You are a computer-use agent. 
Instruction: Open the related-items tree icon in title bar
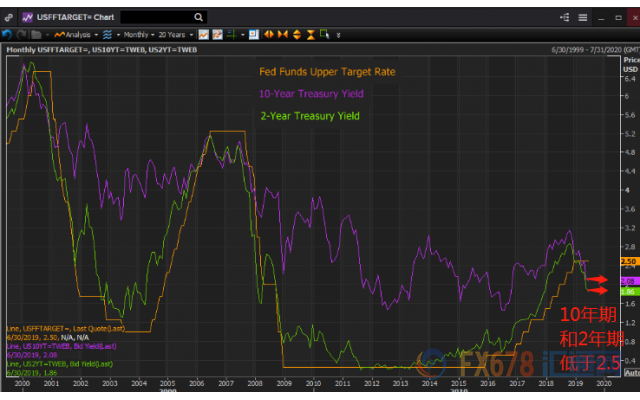coord(565,17)
